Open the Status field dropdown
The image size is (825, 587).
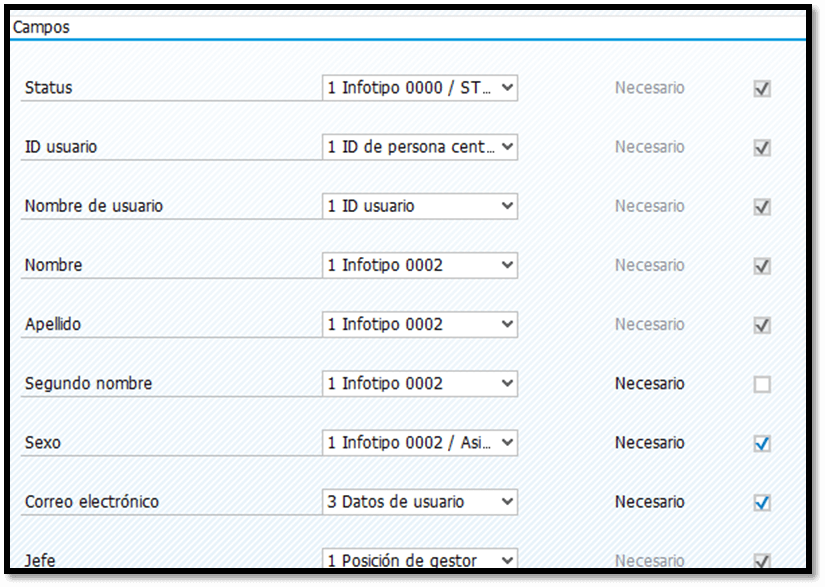tap(419, 88)
